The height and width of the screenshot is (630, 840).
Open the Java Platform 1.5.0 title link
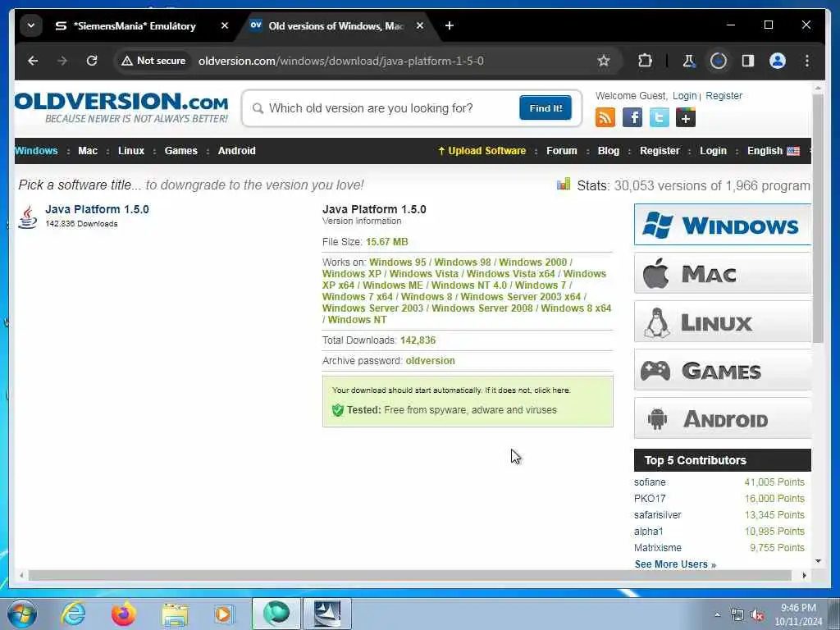coord(97,209)
